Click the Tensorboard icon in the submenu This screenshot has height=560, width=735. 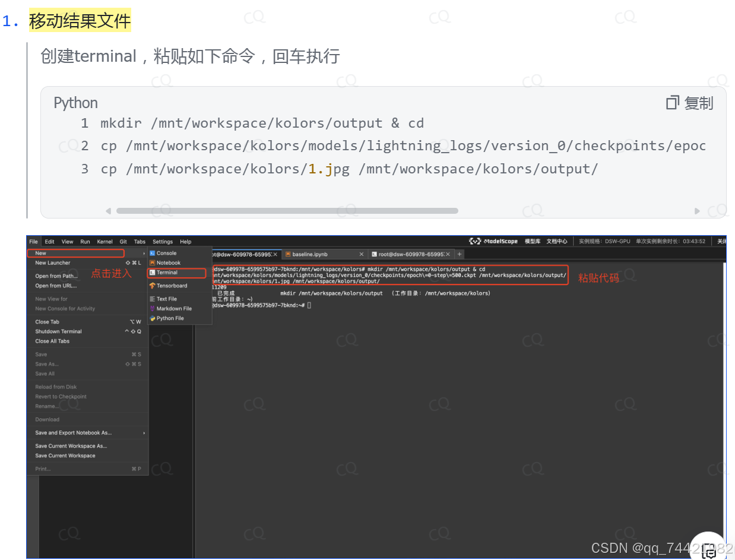[x=153, y=286]
